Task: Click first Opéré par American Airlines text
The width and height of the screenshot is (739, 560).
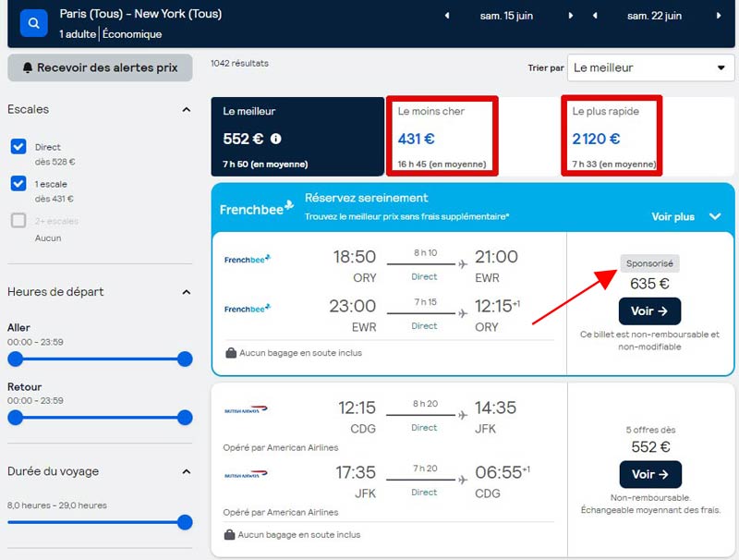Action: click(x=281, y=447)
